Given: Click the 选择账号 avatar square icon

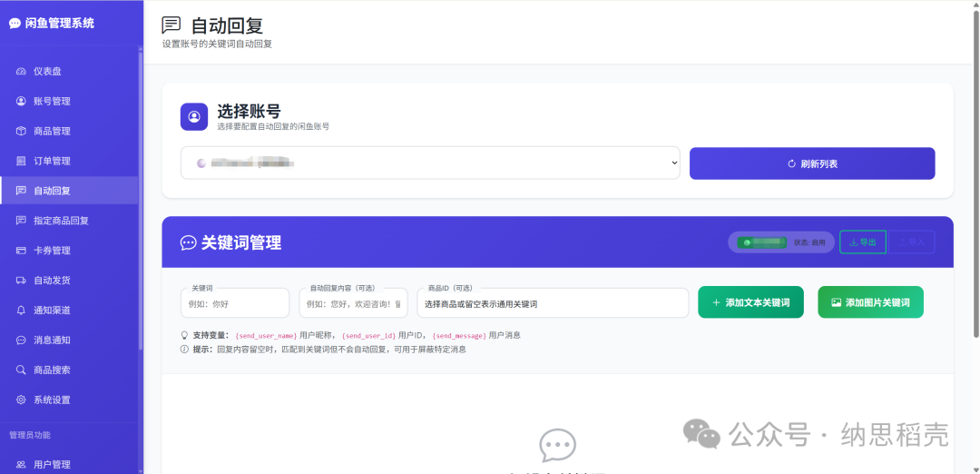Looking at the screenshot, I should (194, 117).
